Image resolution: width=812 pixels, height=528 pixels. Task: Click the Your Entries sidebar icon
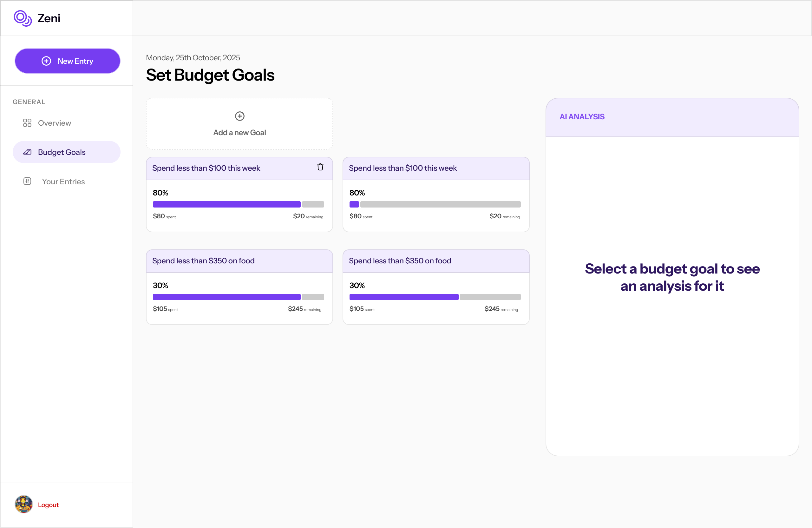tap(27, 181)
